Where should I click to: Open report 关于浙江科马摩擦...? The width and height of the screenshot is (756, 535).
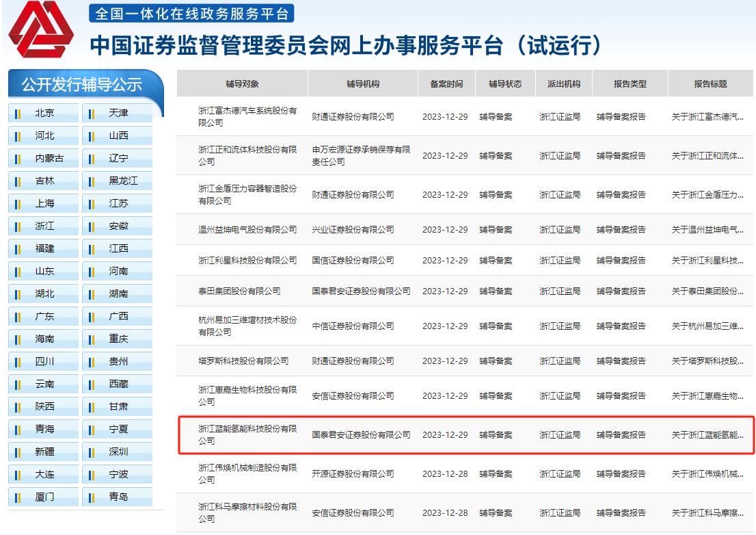[707, 513]
